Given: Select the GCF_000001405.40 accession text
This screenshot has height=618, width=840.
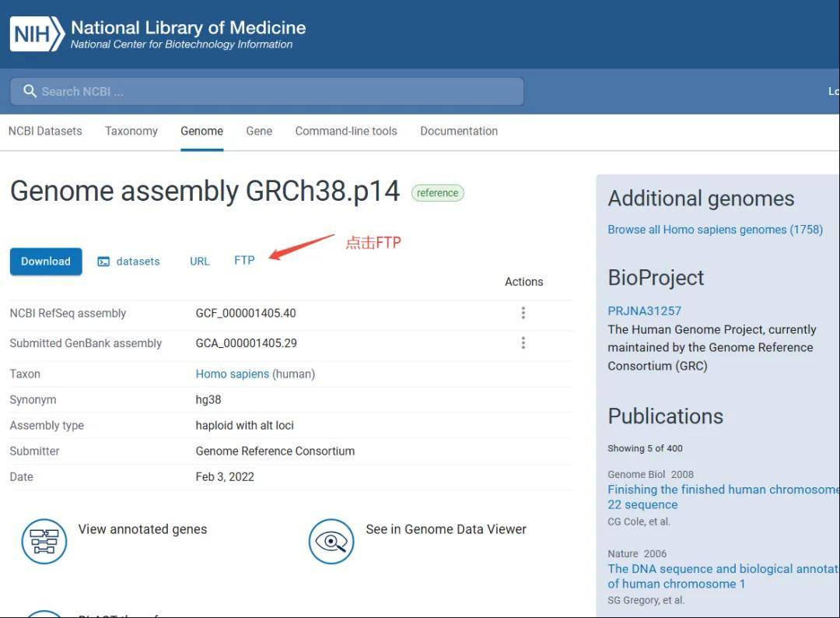Looking at the screenshot, I should click(x=246, y=314).
